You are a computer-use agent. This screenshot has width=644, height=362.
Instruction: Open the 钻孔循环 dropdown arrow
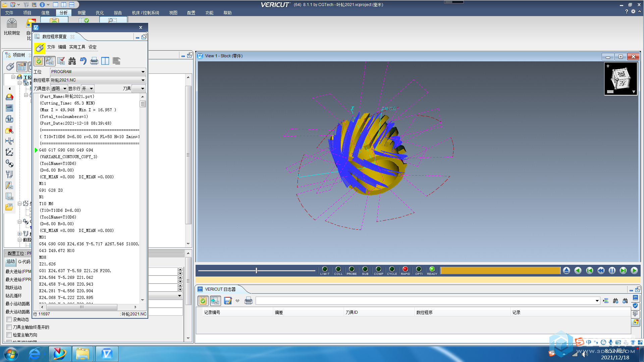point(179,296)
